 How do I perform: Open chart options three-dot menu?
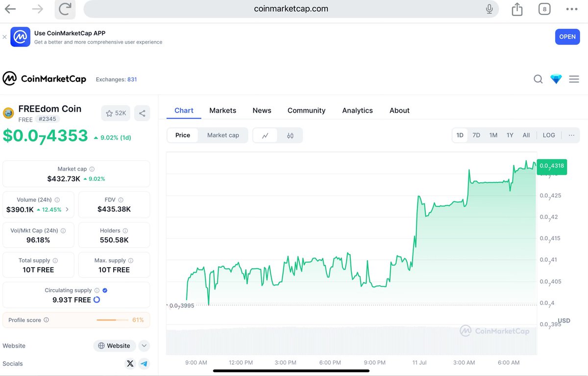(x=571, y=135)
